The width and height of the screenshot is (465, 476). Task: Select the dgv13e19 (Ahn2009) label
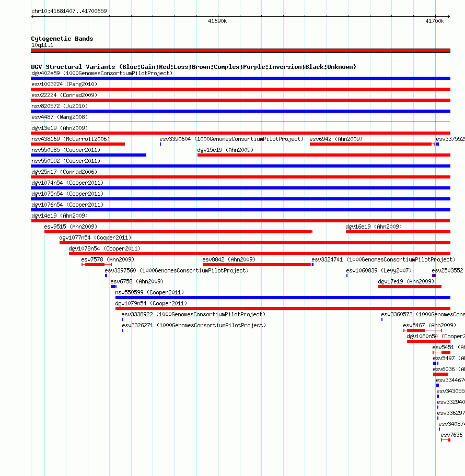coord(60,128)
